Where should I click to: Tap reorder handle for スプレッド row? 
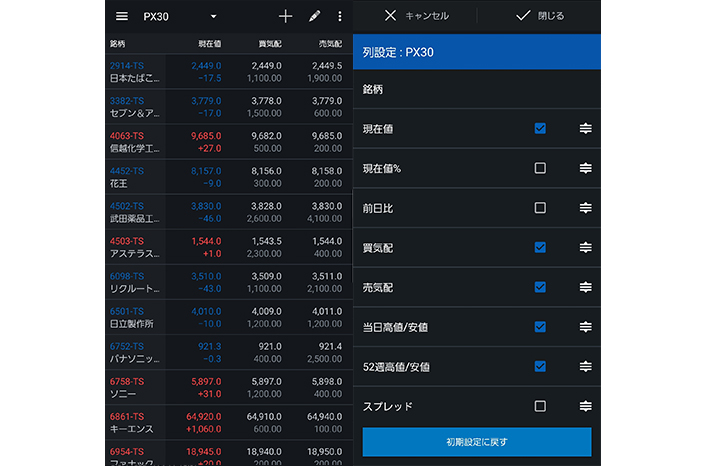pyautogui.click(x=586, y=407)
